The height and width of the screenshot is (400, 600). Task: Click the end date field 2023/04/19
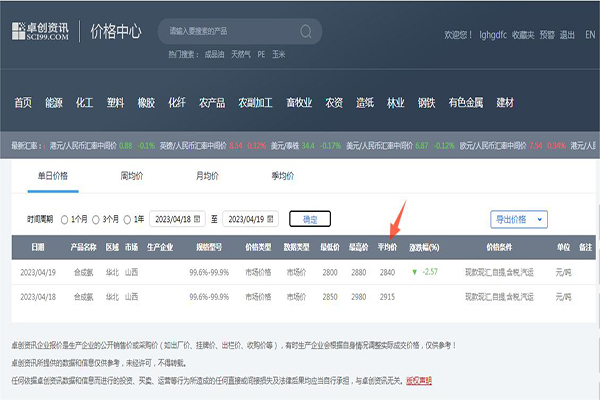243,218
